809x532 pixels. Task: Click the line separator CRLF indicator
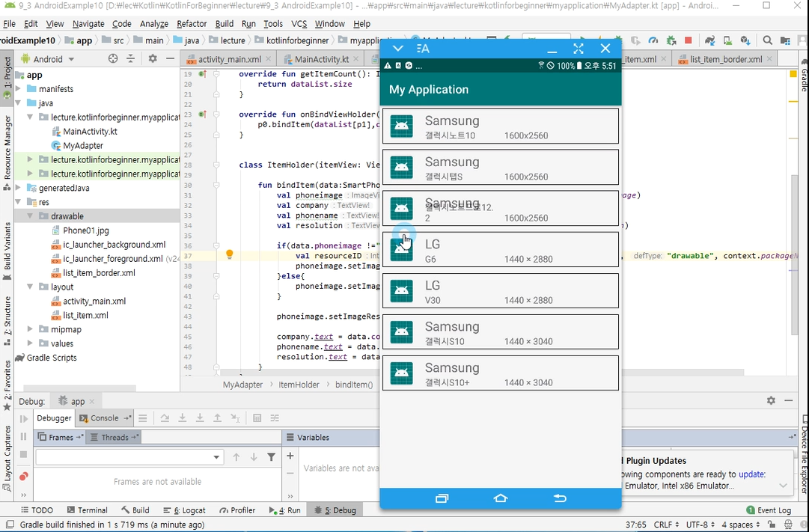pos(666,525)
